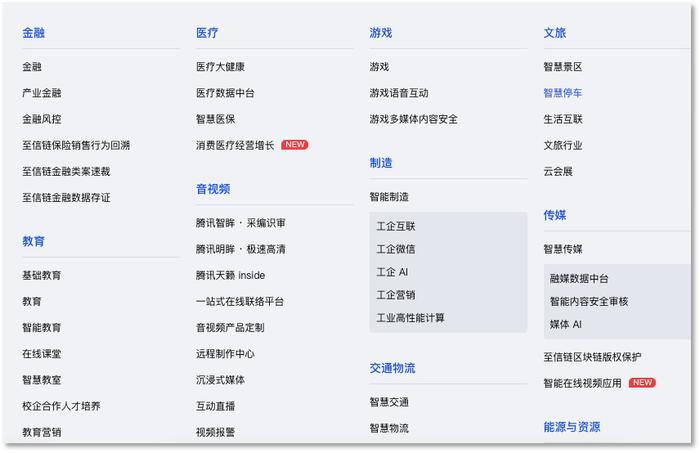Open 至信链金融数据存证
700x453 pixels.
tap(66, 198)
